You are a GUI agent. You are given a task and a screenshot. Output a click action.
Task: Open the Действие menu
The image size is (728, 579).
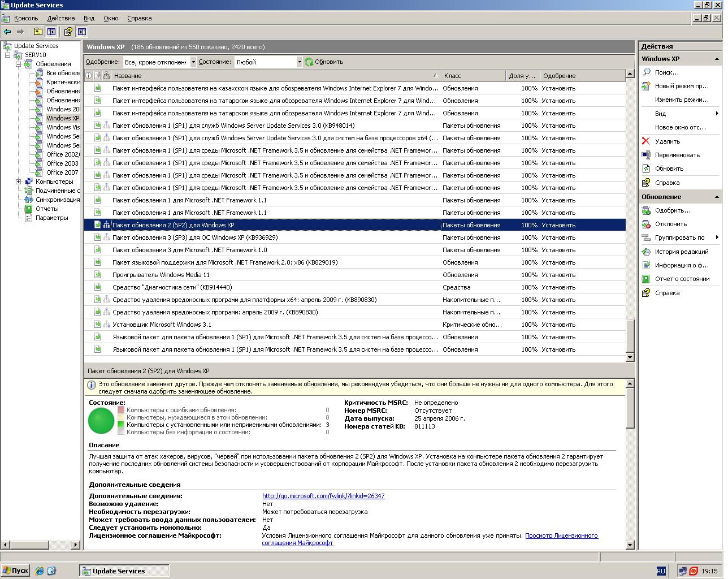click(60, 18)
